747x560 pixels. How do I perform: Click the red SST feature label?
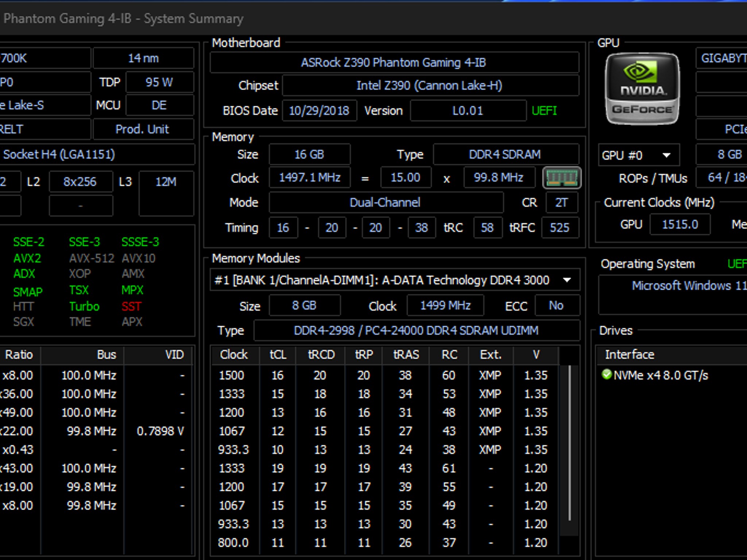[x=131, y=306]
